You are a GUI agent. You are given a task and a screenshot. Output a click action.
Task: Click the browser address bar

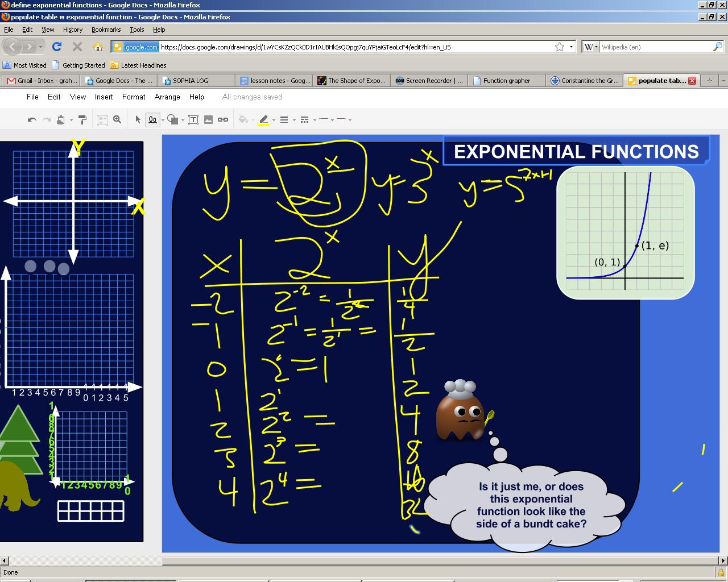(341, 47)
